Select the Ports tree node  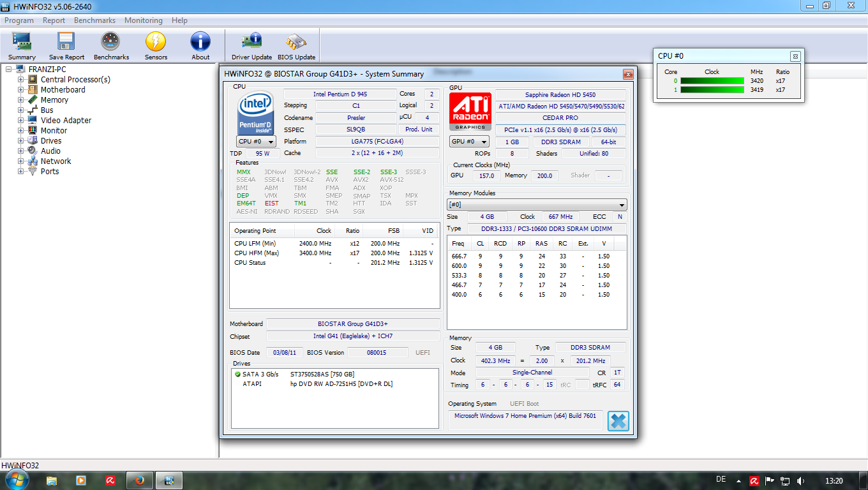(49, 172)
